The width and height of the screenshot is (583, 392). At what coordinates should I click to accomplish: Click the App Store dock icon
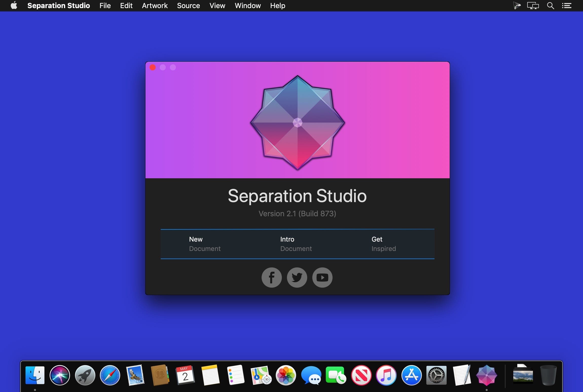click(411, 375)
